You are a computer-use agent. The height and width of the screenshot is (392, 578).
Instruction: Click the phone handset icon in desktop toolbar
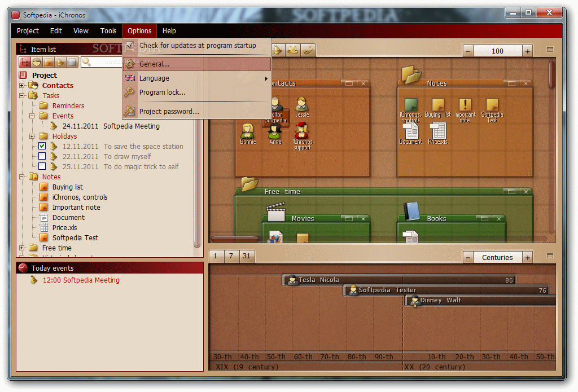(x=308, y=50)
